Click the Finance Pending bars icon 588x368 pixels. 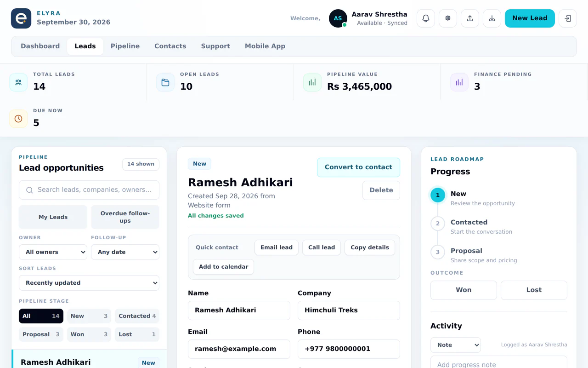point(459,82)
